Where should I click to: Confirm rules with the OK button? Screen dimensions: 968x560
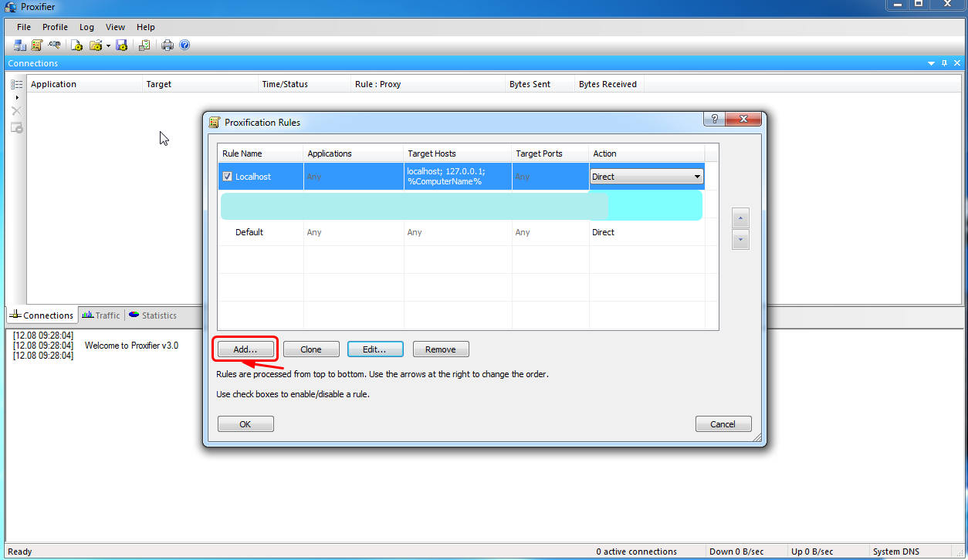[x=245, y=424]
